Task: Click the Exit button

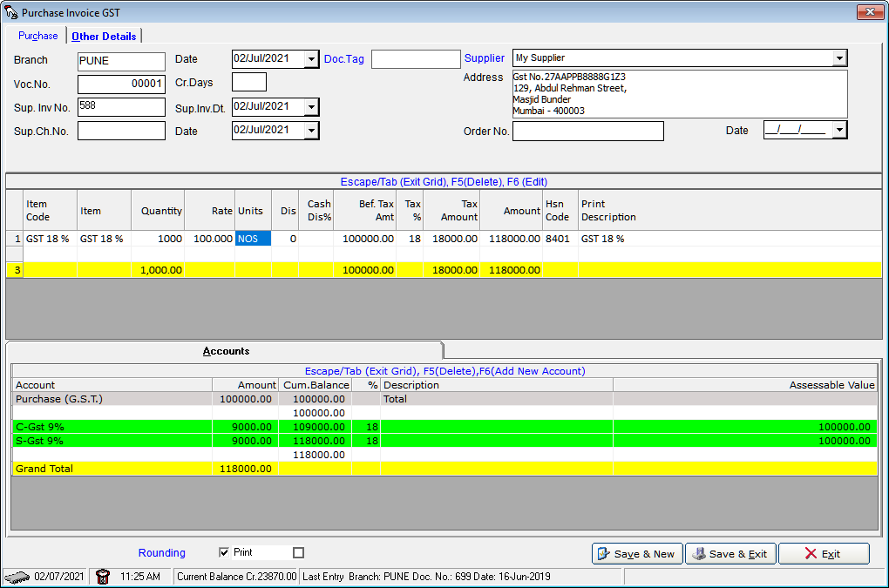Action: (823, 554)
